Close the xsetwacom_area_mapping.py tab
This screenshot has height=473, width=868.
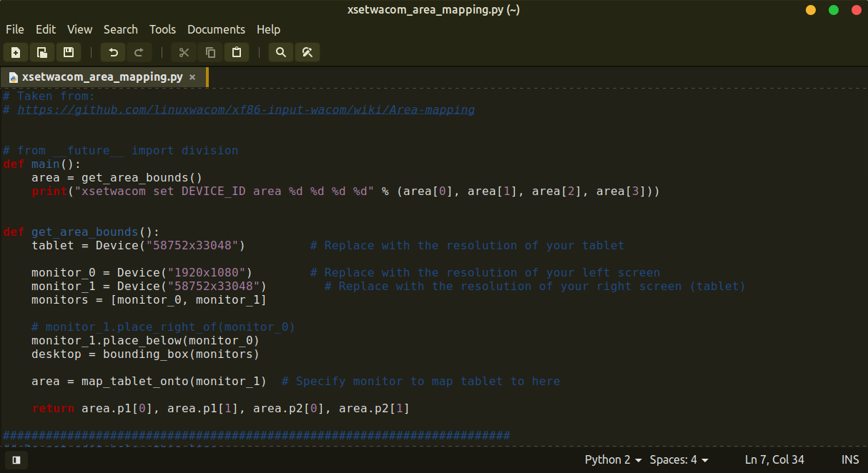click(192, 77)
